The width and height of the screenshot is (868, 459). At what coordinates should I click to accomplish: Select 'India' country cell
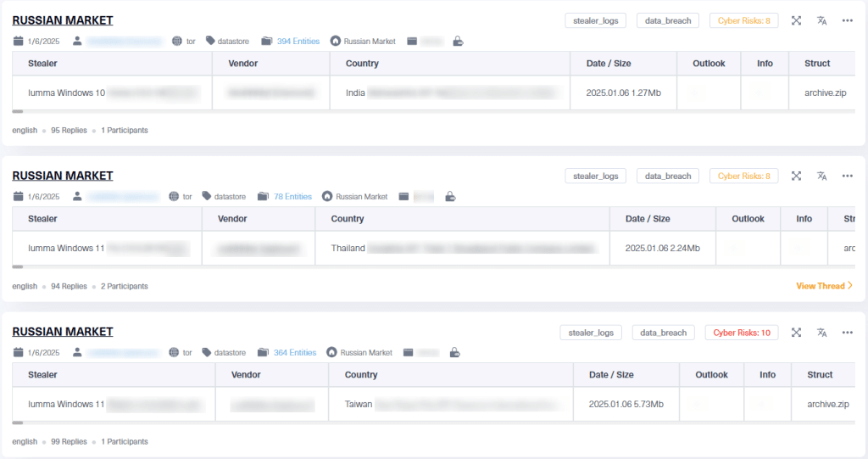[450, 92]
